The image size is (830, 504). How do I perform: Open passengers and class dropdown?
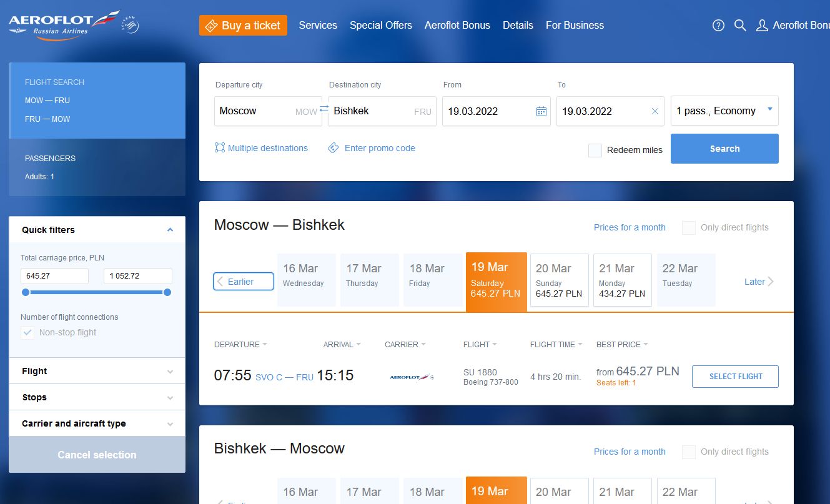[x=724, y=111]
